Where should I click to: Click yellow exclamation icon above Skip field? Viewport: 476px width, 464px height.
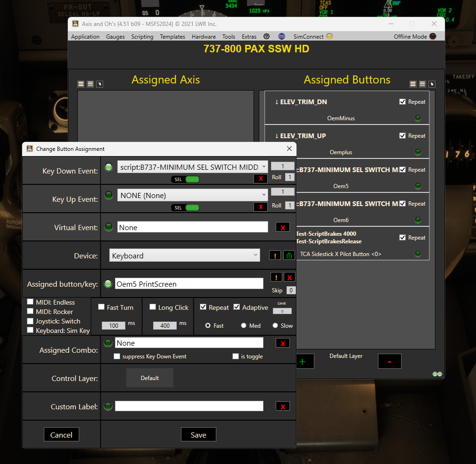276,277
